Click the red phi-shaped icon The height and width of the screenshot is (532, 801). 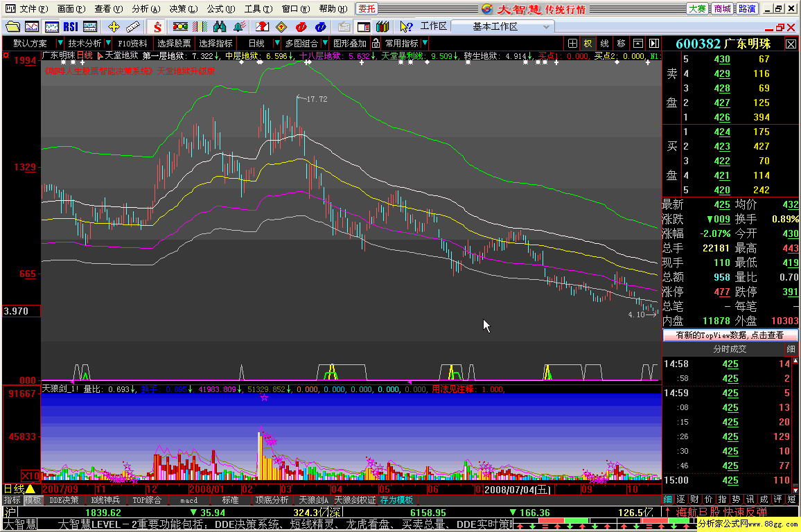pos(301,26)
